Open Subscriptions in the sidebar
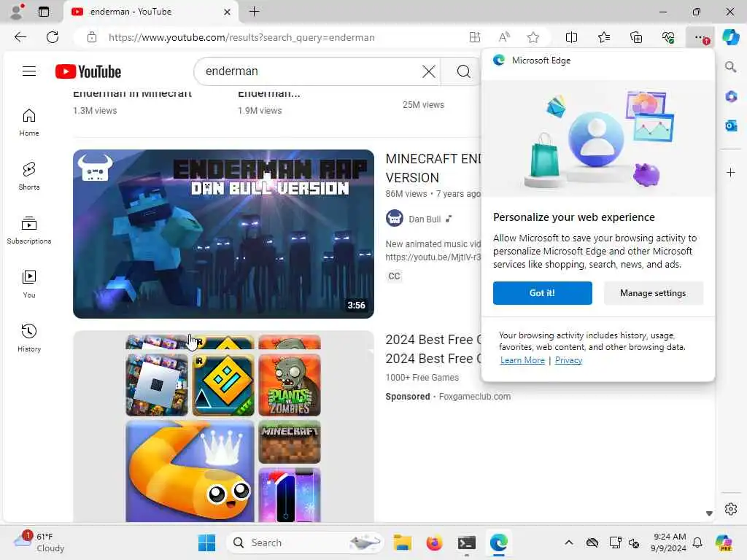This screenshot has width=747, height=560. click(x=29, y=230)
